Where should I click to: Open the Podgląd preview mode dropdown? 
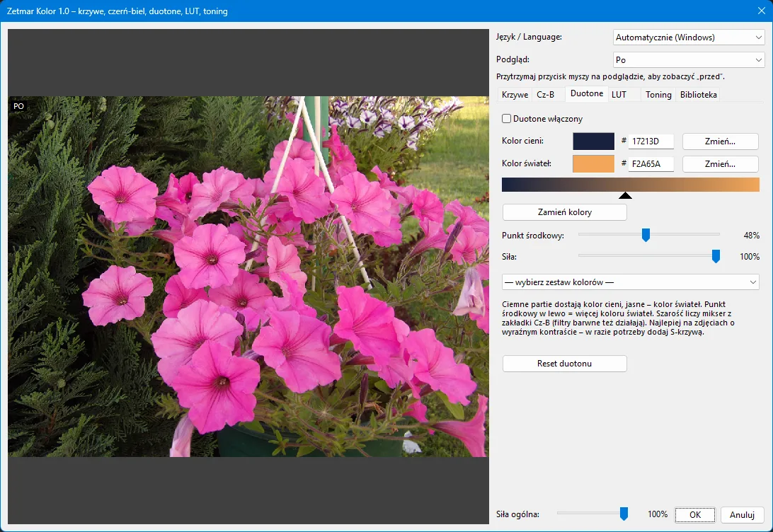688,60
